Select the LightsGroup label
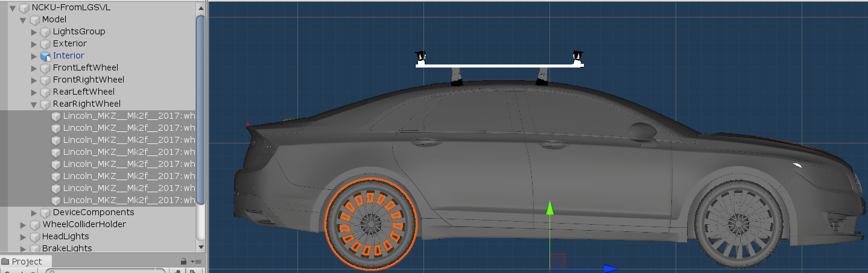The height and width of the screenshot is (273, 868). (79, 31)
